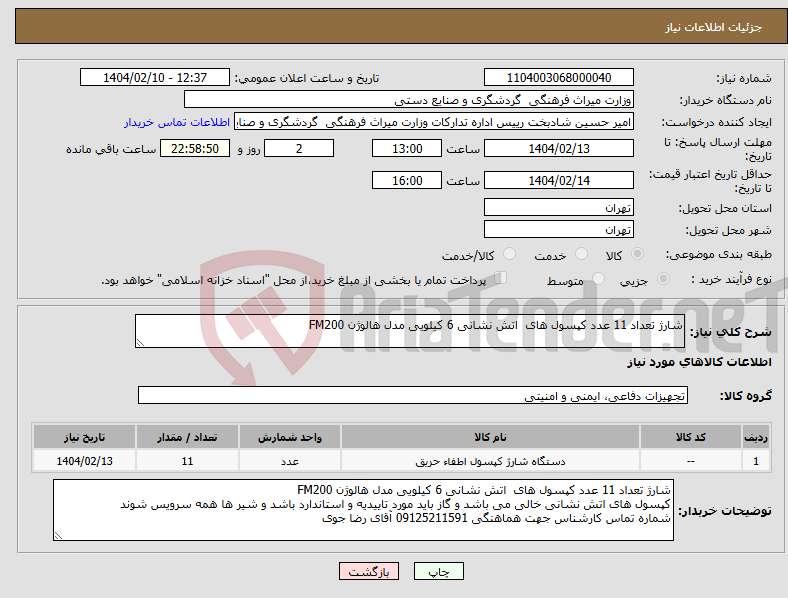Click the کد کالا column header
The height and width of the screenshot is (598, 788).
tap(691, 437)
